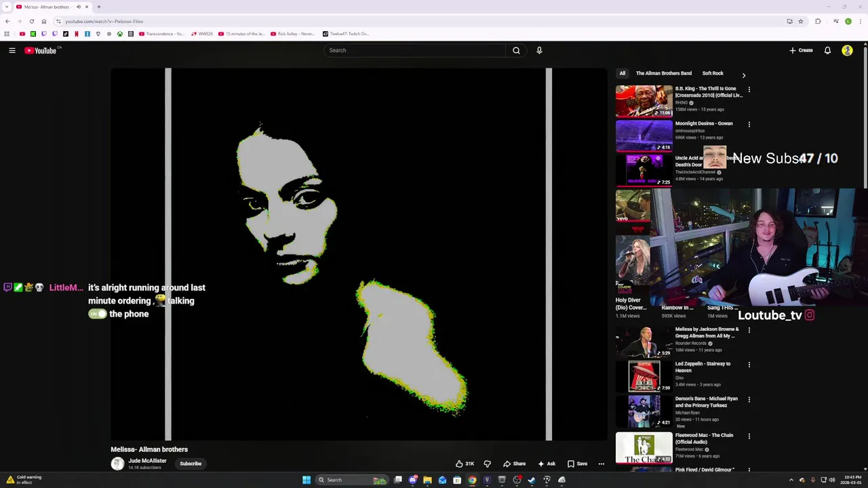Save the video to a playlist
Screen dimensions: 868x488
coord(577,464)
